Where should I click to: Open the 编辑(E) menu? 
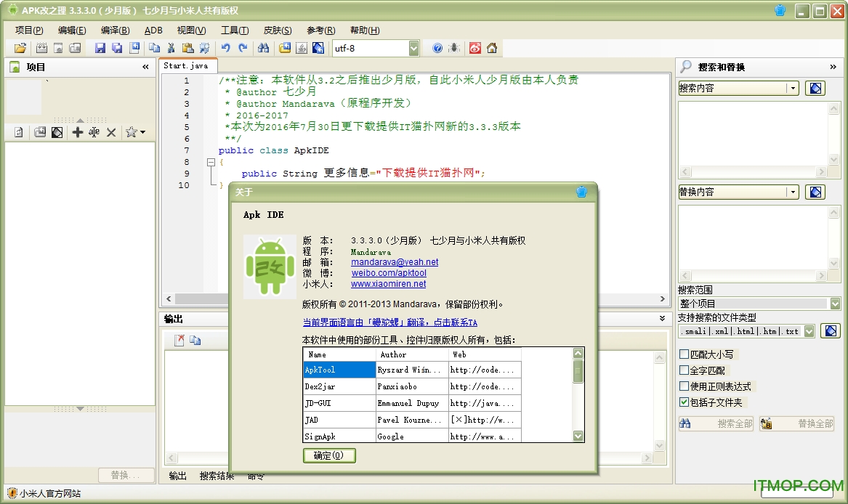(72, 31)
